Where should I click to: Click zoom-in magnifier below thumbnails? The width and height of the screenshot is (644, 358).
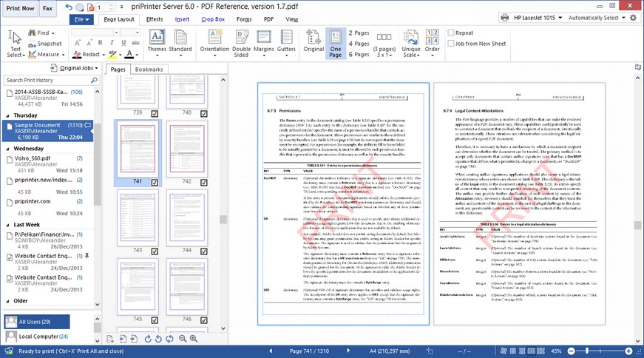point(193,339)
